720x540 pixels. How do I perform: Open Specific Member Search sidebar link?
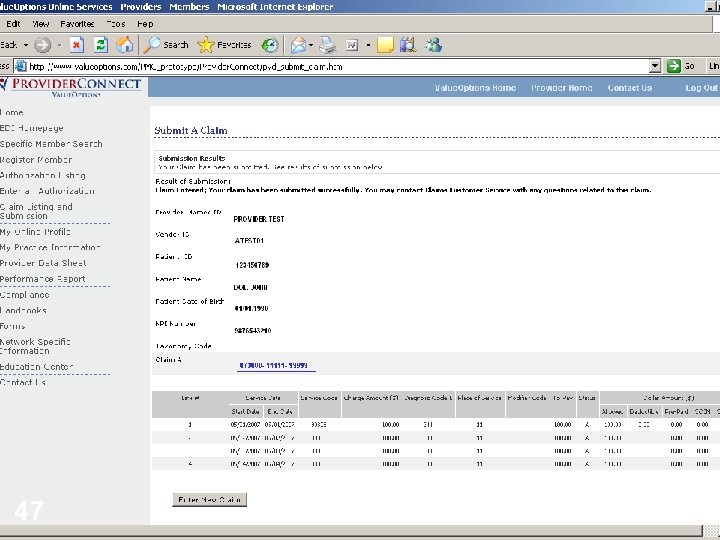[x=51, y=144]
